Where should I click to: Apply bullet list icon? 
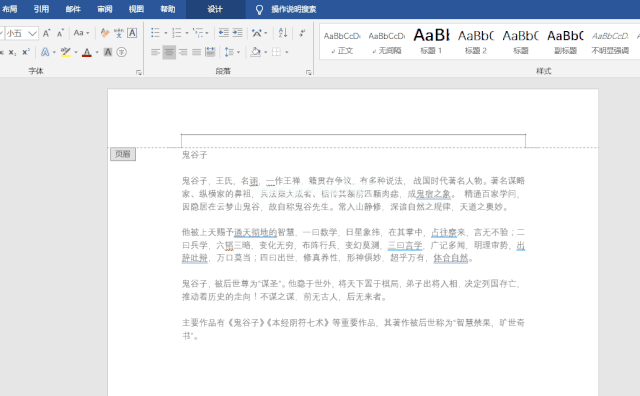[x=155, y=33]
